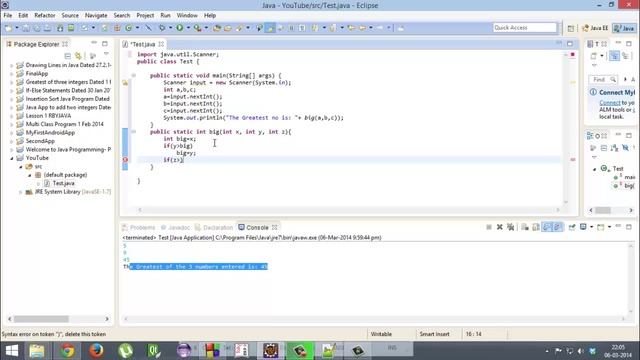Click the Windows Start button
This screenshot has width=640, height=360.
coord(11,351)
